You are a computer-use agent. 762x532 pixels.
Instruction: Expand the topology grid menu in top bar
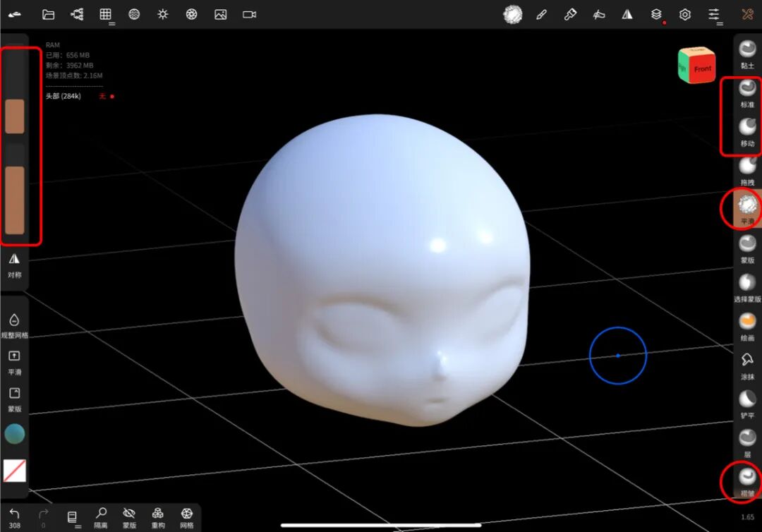[x=106, y=15]
